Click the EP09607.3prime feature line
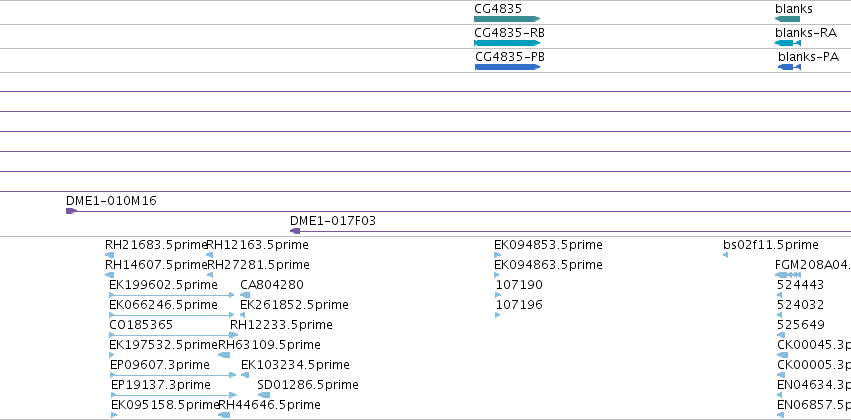Image resolution: width=851 pixels, height=420 pixels. (x=173, y=375)
